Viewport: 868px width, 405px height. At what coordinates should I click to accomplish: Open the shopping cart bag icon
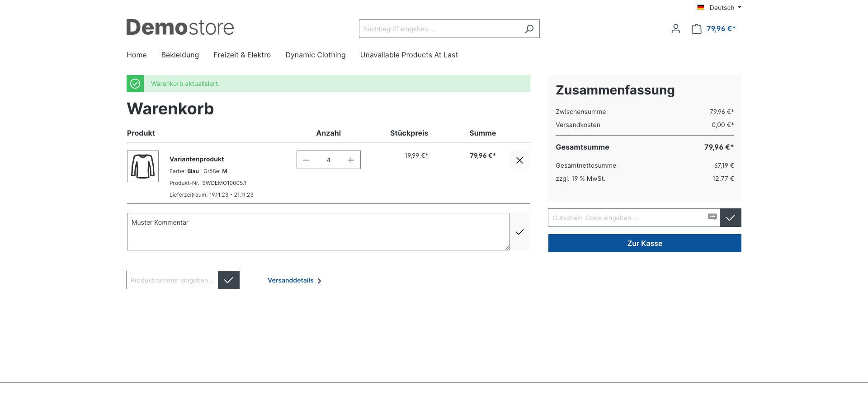pyautogui.click(x=697, y=29)
